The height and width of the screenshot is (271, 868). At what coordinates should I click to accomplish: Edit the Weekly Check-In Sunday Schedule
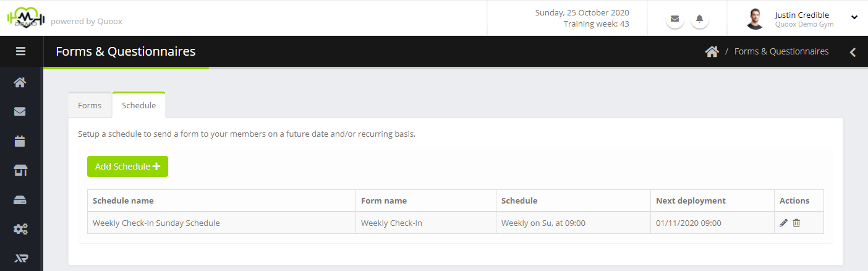click(784, 223)
